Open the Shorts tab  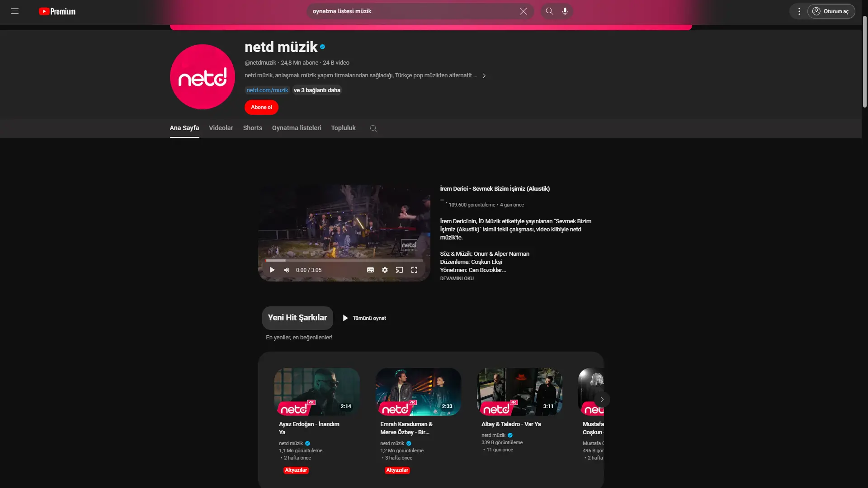252,128
